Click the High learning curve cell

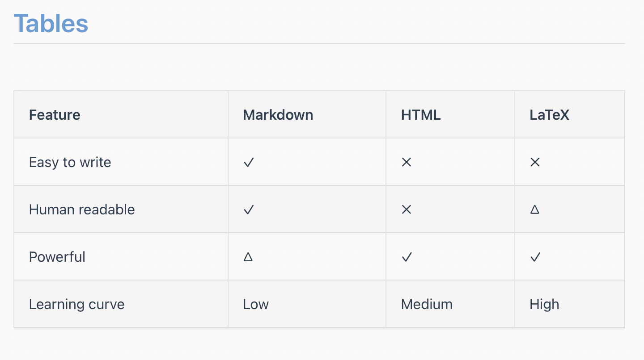click(544, 304)
